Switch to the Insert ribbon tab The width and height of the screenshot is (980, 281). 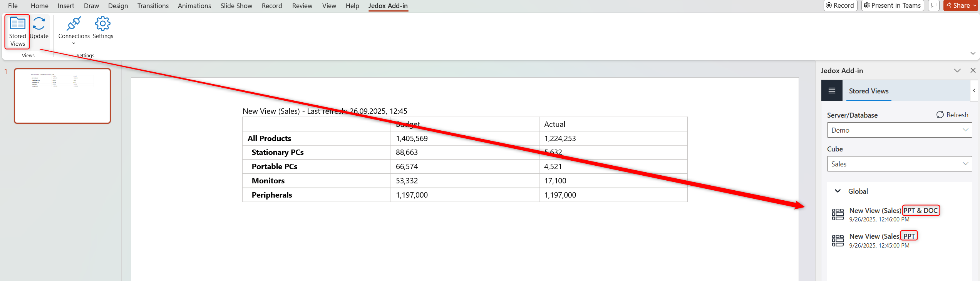pos(66,6)
